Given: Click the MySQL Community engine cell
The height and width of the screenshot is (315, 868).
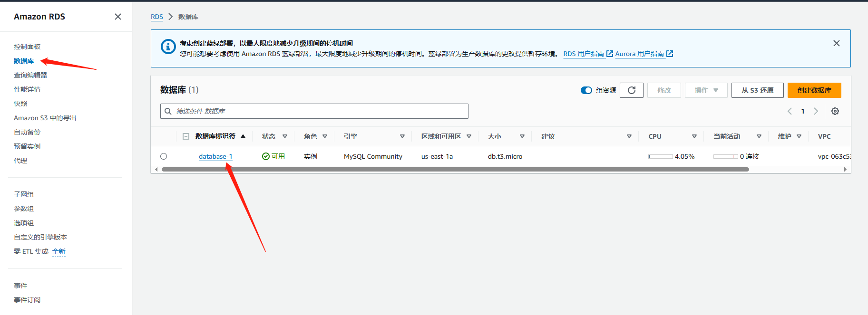Looking at the screenshot, I should [373, 156].
